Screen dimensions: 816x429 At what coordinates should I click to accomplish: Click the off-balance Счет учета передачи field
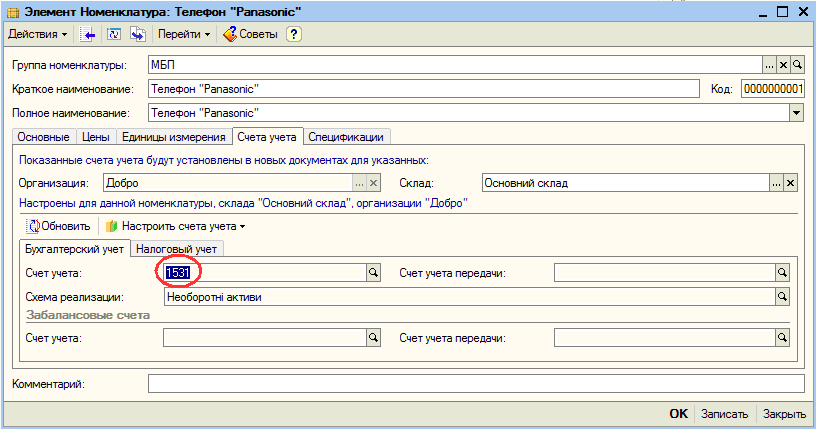pyautogui.click(x=665, y=338)
